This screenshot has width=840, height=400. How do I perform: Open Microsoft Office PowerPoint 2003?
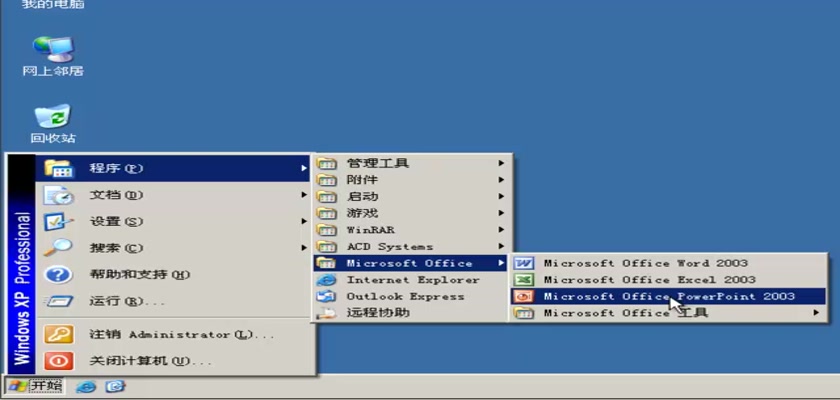tap(668, 296)
